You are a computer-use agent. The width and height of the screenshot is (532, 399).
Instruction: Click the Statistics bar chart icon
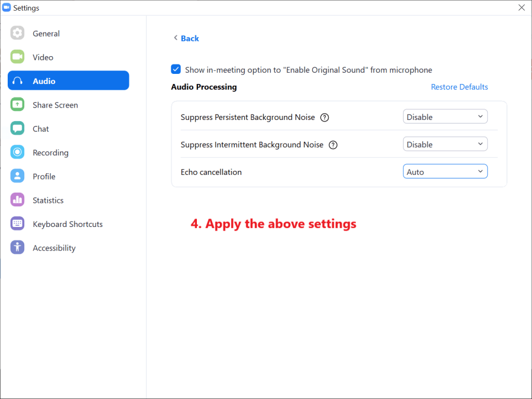pos(18,200)
